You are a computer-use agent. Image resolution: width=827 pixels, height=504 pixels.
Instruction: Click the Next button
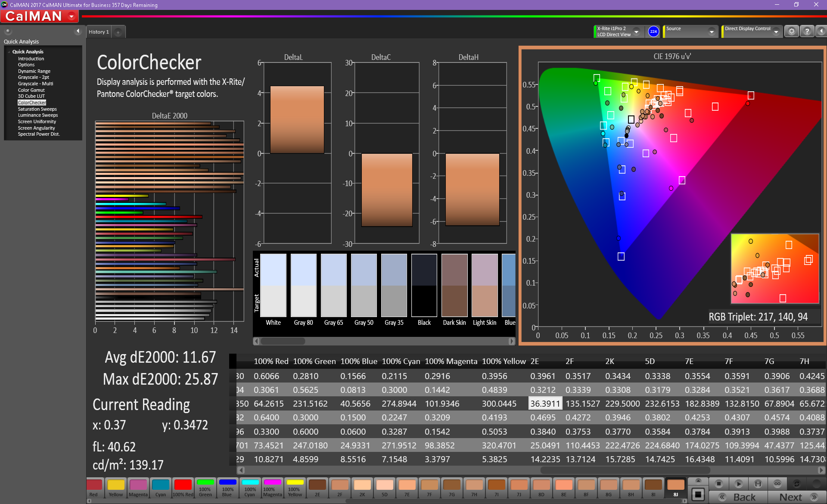[797, 497]
